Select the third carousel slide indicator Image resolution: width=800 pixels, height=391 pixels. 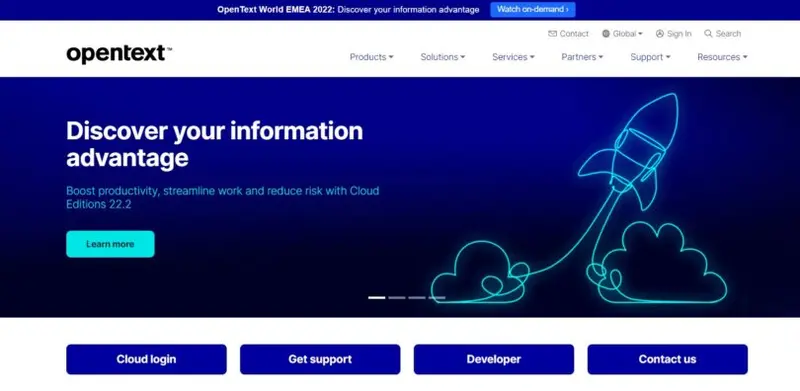point(417,298)
